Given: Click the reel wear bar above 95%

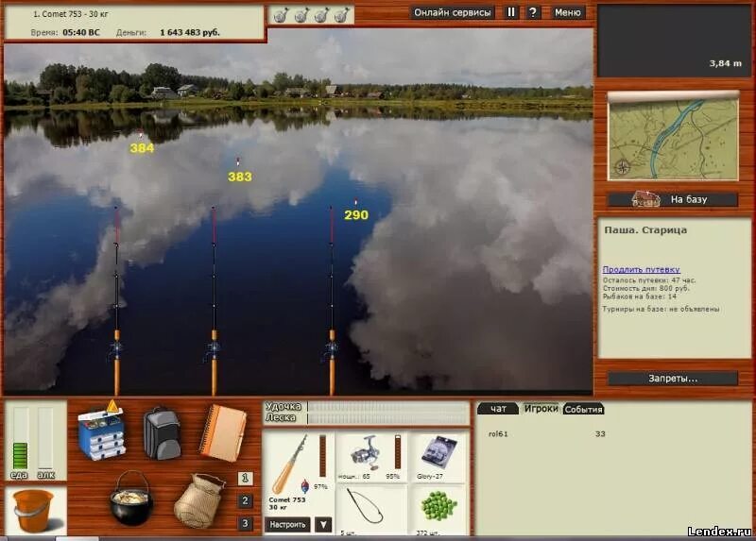Looking at the screenshot, I should click(398, 452).
